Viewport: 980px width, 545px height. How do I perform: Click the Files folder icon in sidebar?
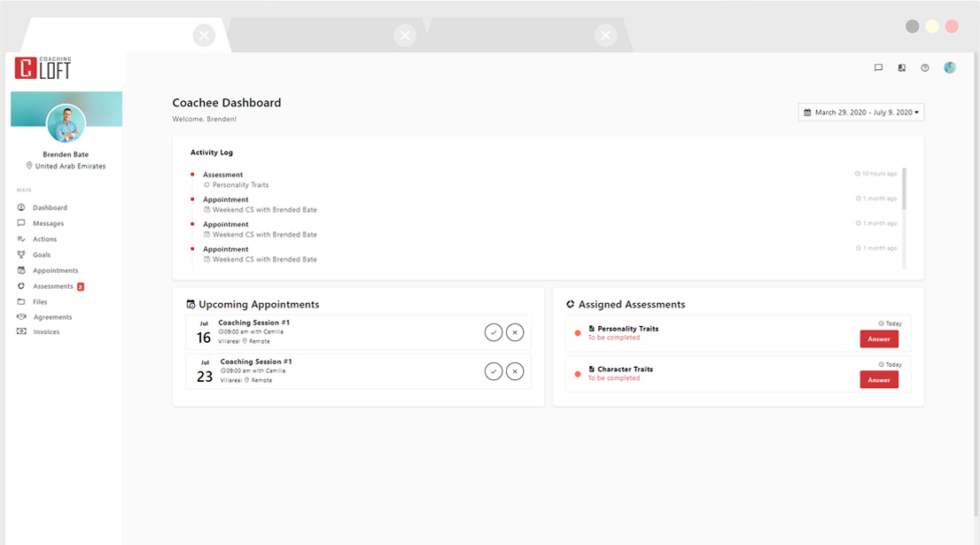(21, 301)
